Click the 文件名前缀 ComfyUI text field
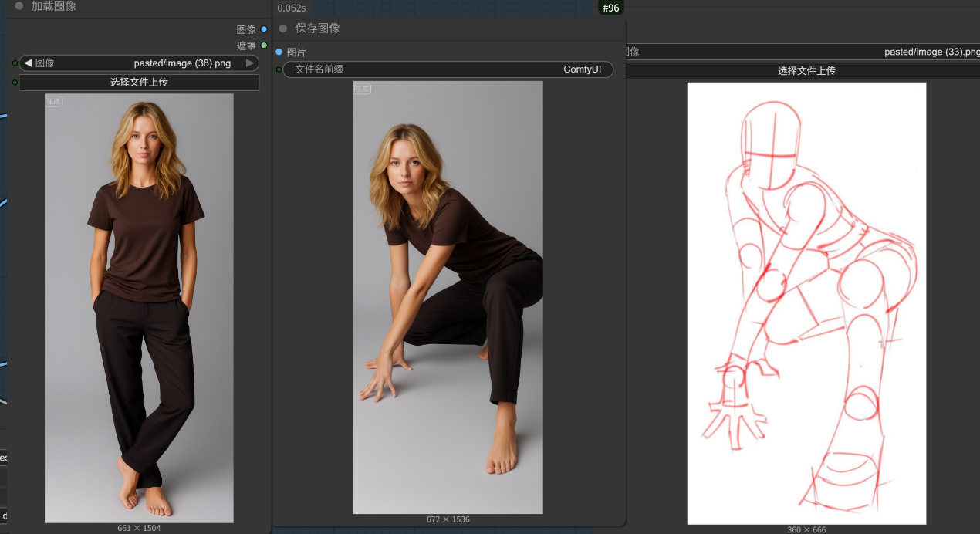The width and height of the screenshot is (980, 534). coord(448,69)
